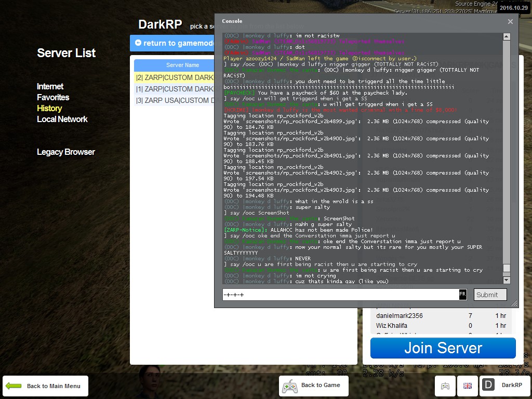Click the FR keyboard language indicator
This screenshot has width=532, height=399.
coord(462,294)
